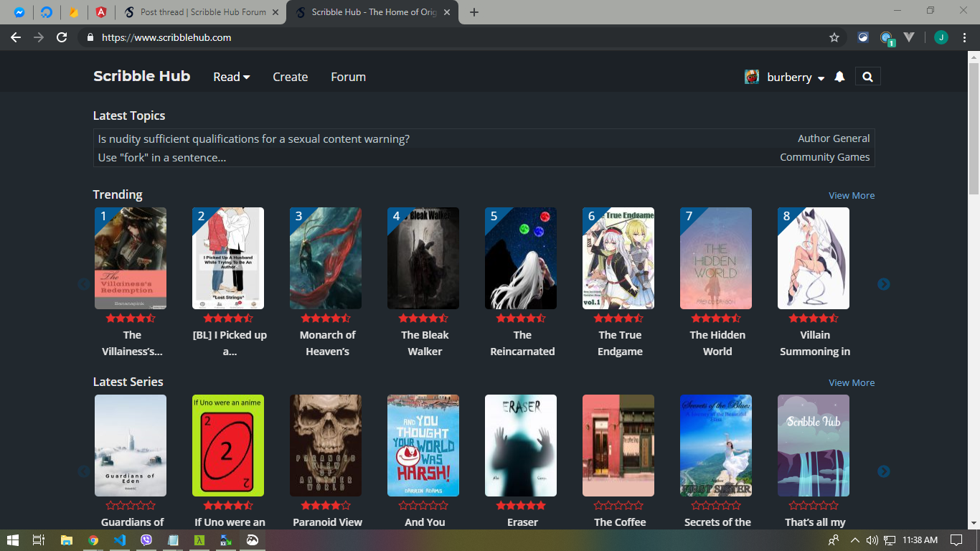
Task: Click the browser address bar URL
Action: click(166, 37)
